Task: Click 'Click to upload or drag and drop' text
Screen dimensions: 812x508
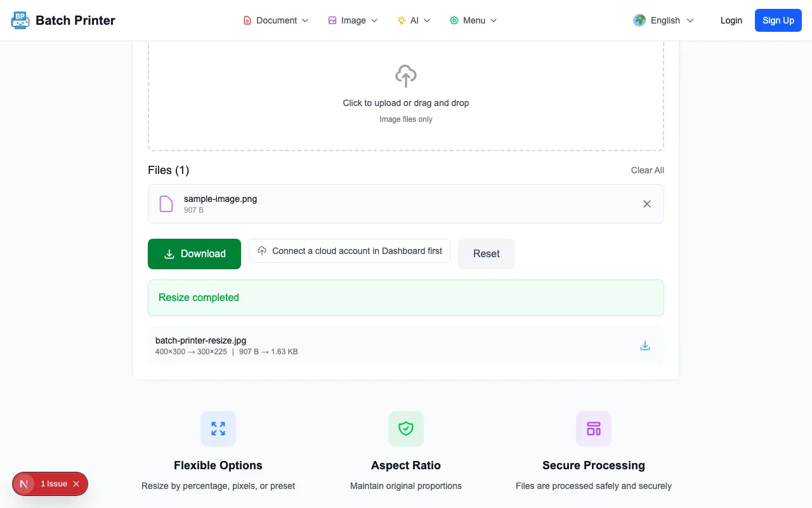Action: (x=406, y=103)
